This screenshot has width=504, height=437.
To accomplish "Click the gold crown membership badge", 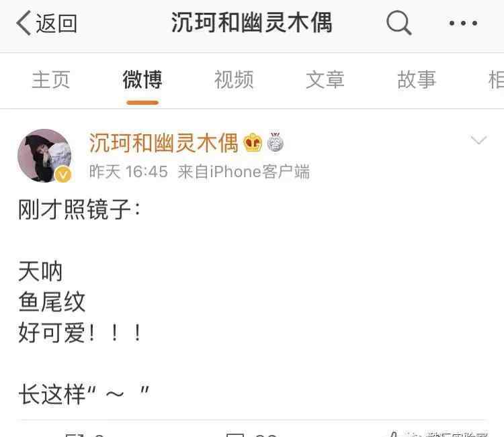I will pos(253,142).
